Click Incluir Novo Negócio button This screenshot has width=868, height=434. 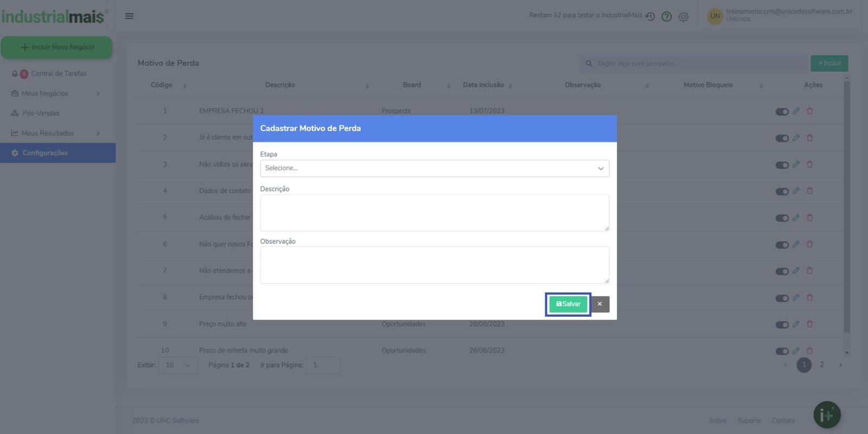(56, 47)
